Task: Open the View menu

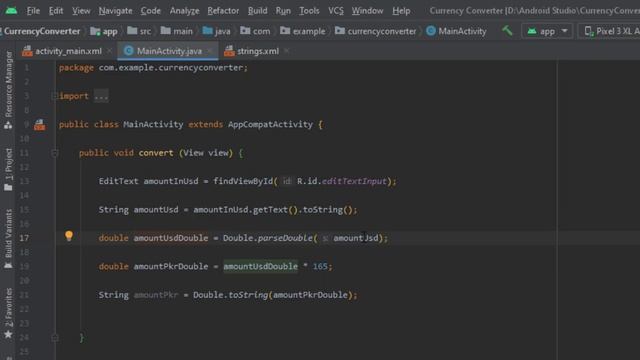Action: pyautogui.click(x=81, y=11)
